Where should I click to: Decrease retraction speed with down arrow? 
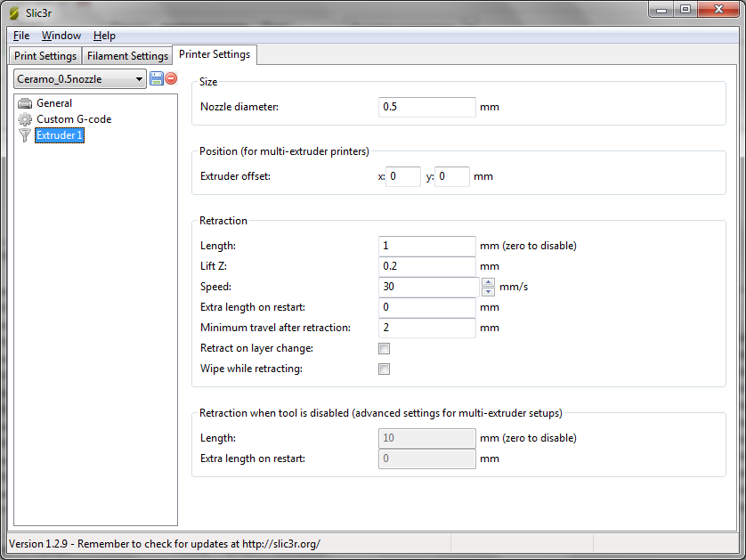[488, 291]
